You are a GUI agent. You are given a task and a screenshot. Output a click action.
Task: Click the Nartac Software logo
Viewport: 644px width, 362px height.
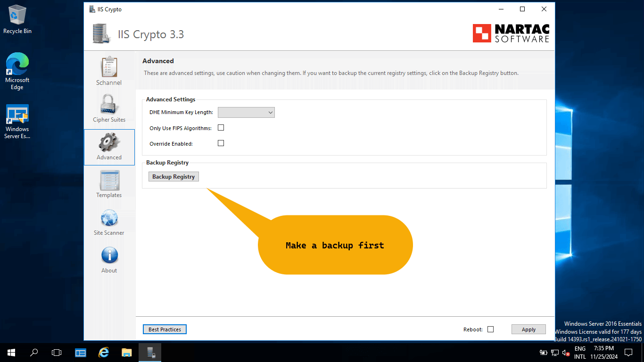[511, 33]
